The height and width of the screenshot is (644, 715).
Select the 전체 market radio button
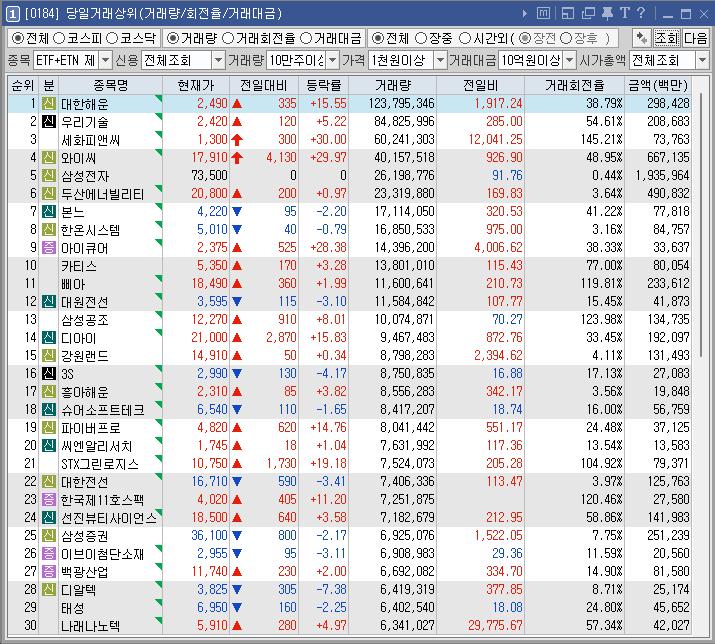point(18,38)
